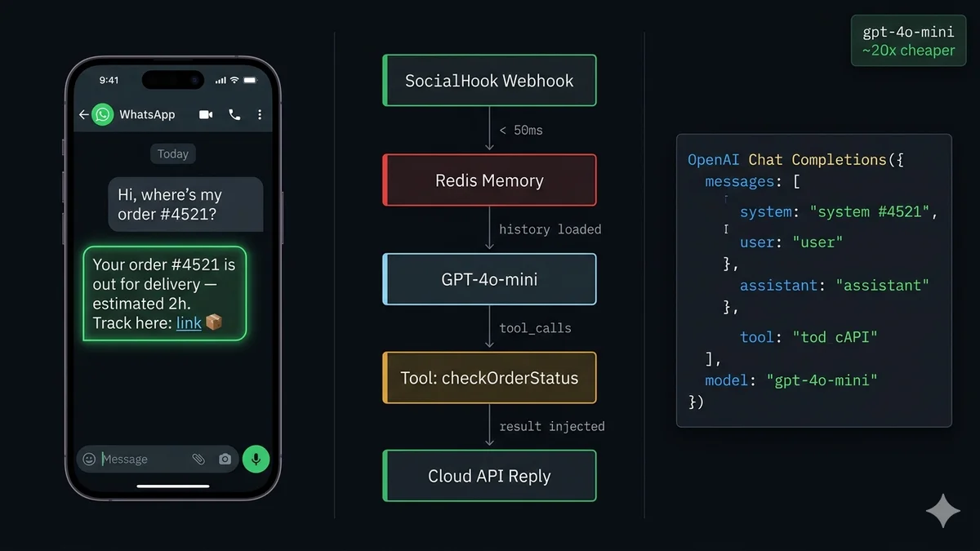Image resolution: width=980 pixels, height=551 pixels.
Task: Click the WhatsApp chat title
Action: click(147, 115)
